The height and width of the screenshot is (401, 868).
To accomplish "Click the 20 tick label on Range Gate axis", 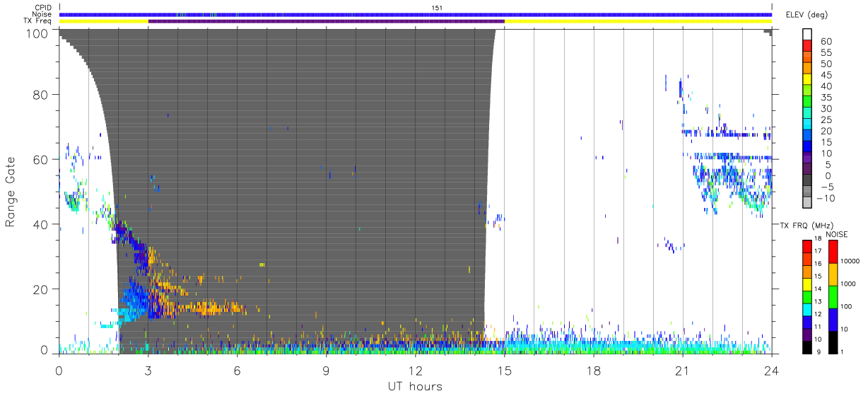I will [x=40, y=289].
